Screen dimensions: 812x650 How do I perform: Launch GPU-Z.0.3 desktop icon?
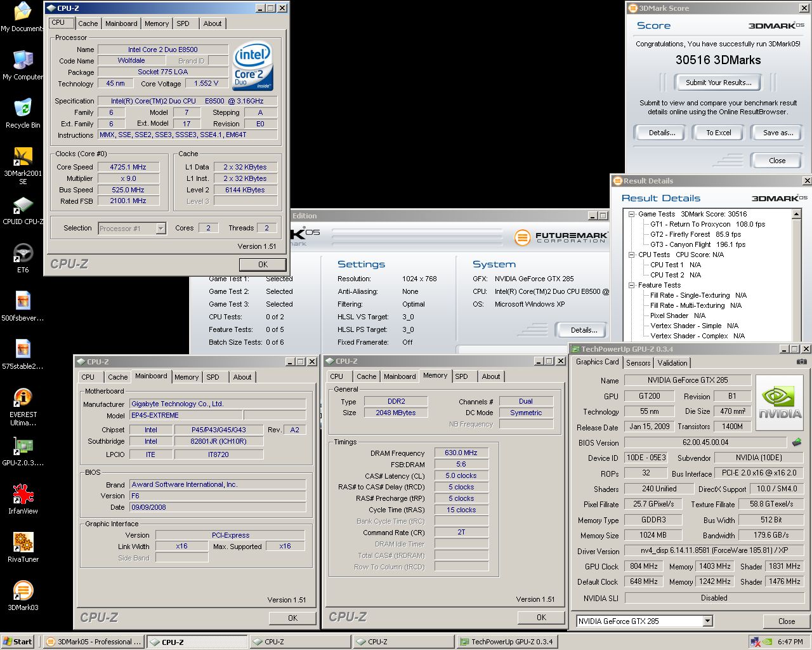23,451
